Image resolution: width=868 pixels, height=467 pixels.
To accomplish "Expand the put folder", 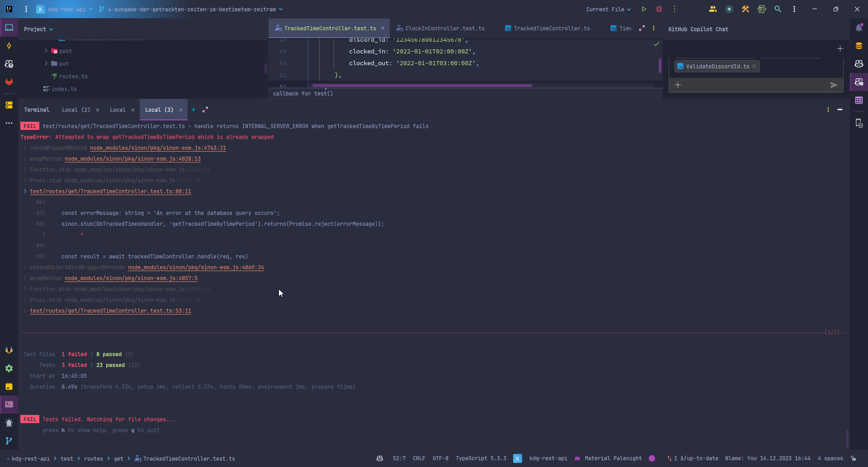I will (46, 64).
